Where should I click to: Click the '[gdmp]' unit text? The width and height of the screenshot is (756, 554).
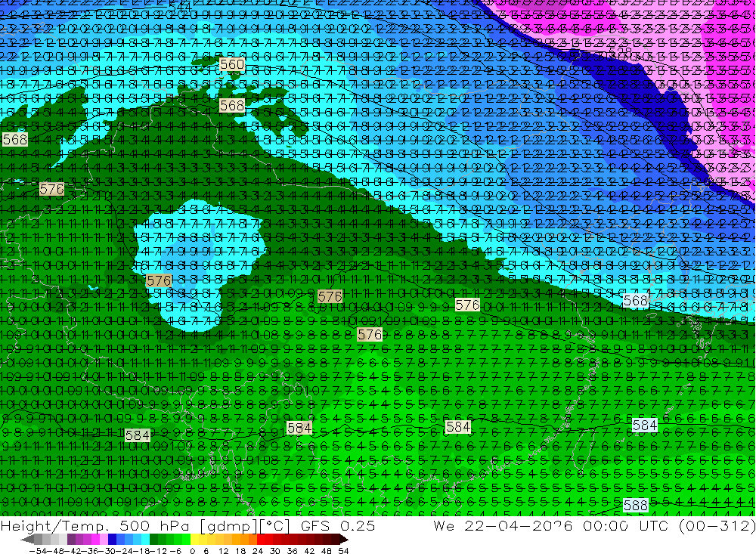point(230,526)
